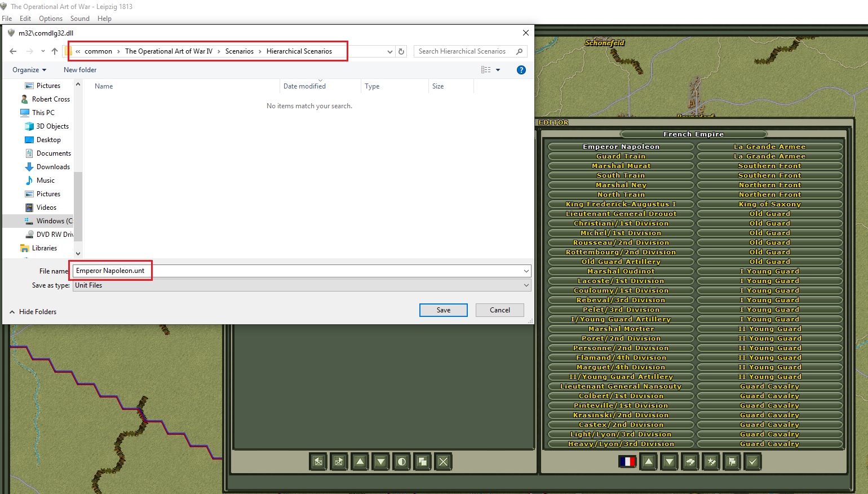Open the Save as type dropdown
The height and width of the screenshot is (494, 868).
click(x=525, y=285)
